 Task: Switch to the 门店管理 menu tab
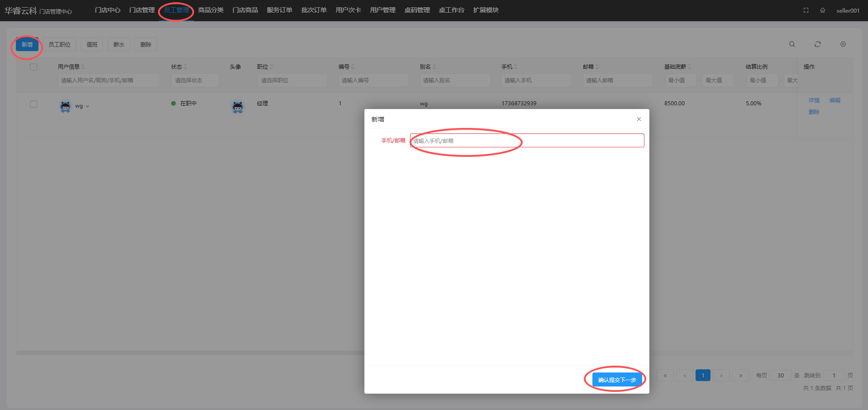pyautogui.click(x=142, y=10)
